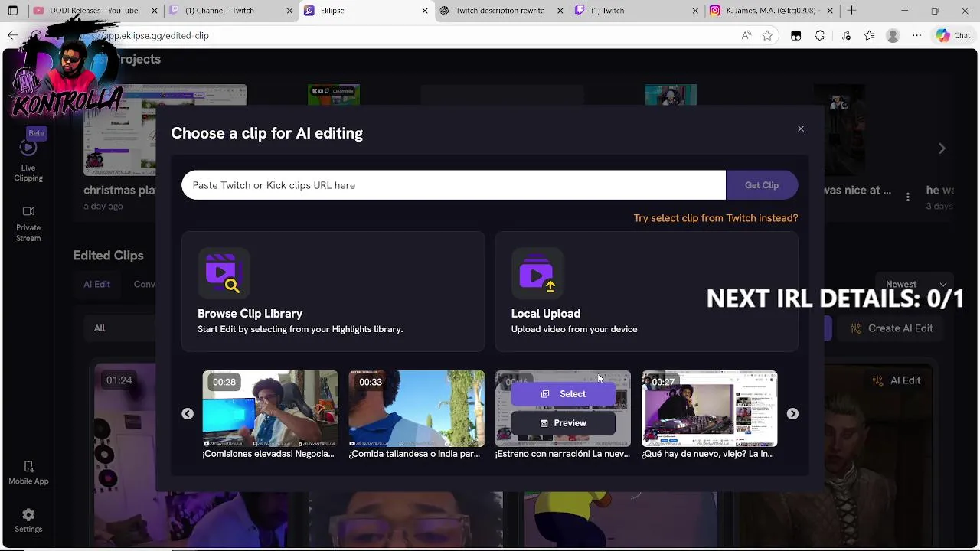The width and height of the screenshot is (980, 551).
Task: Open christmas project thumbnail
Action: point(165,130)
